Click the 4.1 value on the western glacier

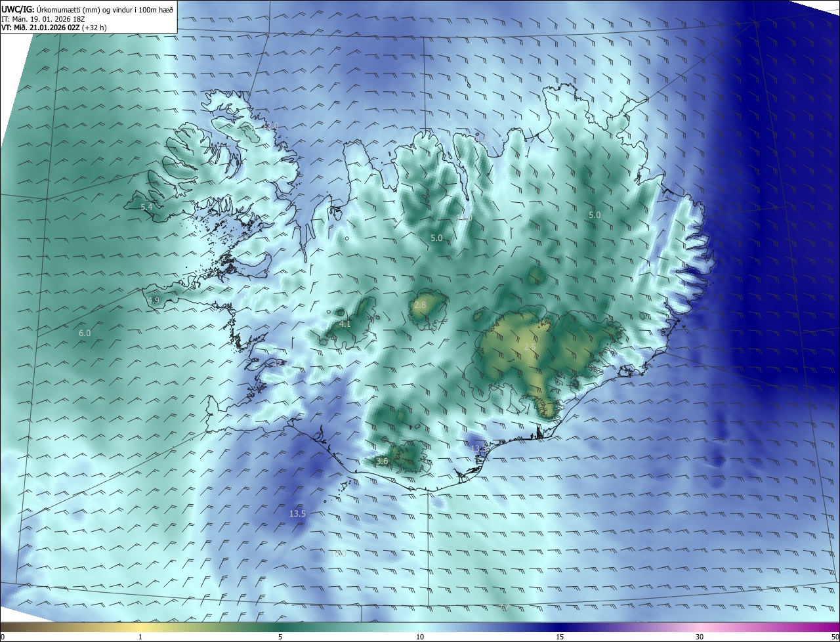pos(345,324)
